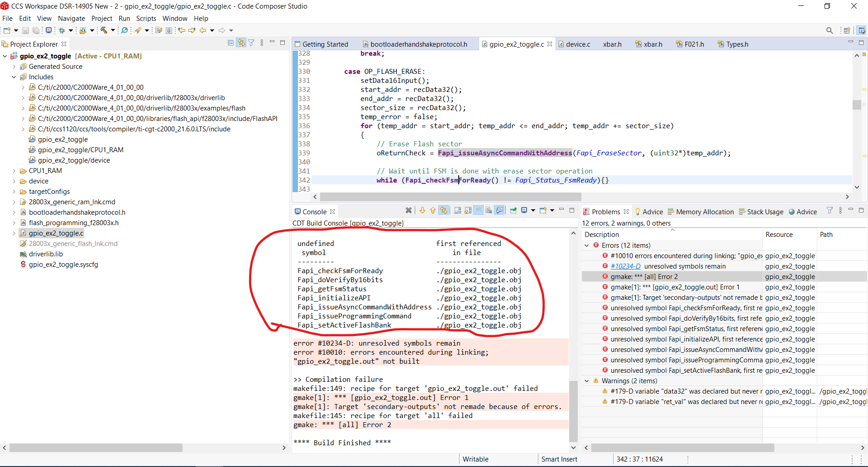
Task: Click the Save All toolbar icon
Action: [36, 30]
